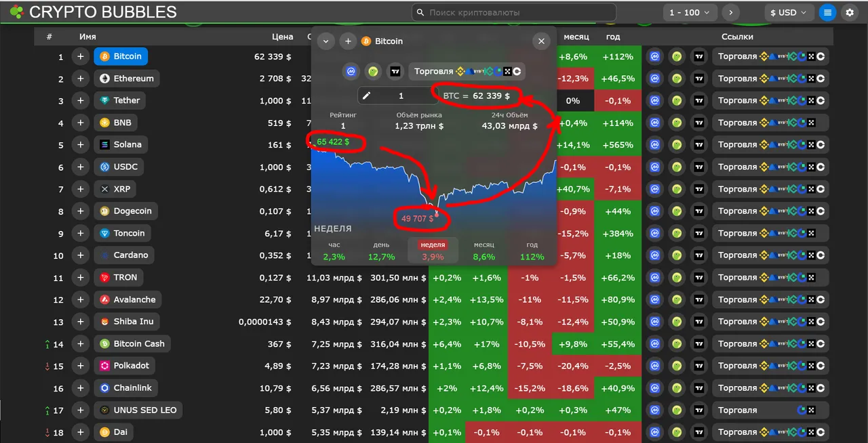Screen dimensions: 868x443
Task: Toggle plus button in Cardano row
Action: pyautogui.click(x=81, y=255)
